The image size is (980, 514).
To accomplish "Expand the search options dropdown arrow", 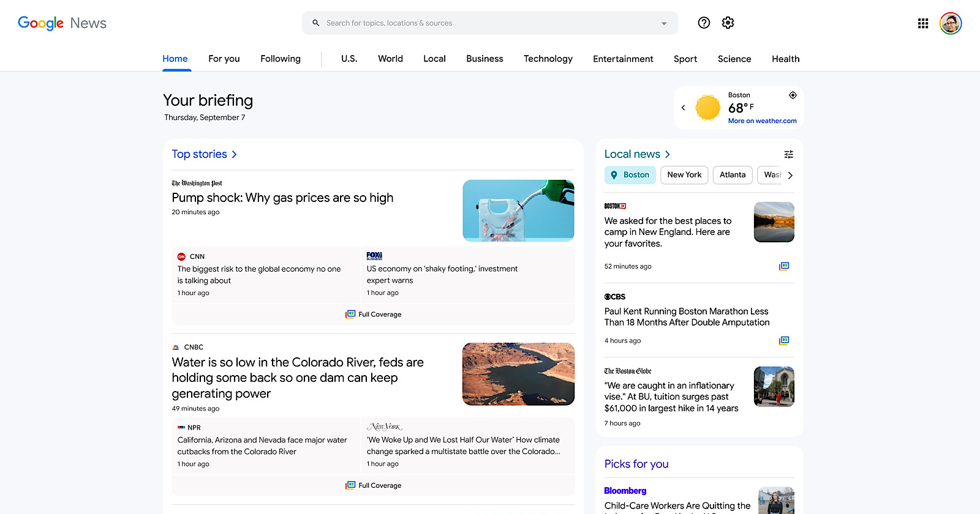I will click(x=664, y=23).
